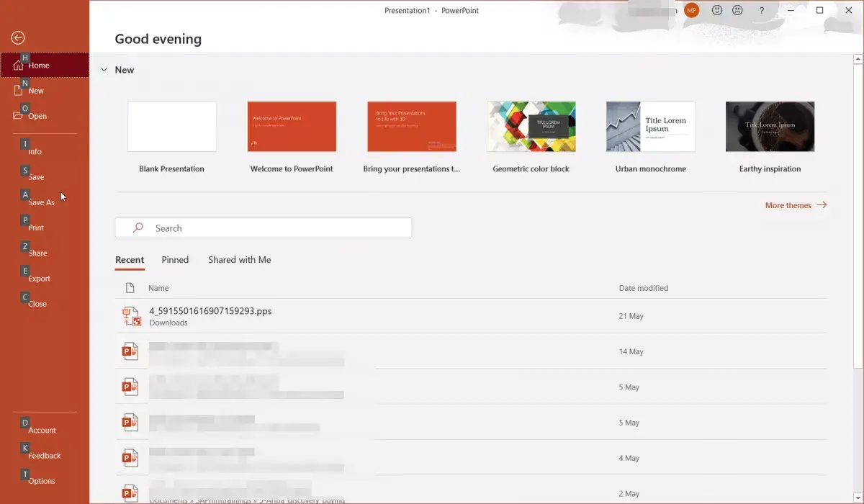Click the More themes link

click(796, 205)
